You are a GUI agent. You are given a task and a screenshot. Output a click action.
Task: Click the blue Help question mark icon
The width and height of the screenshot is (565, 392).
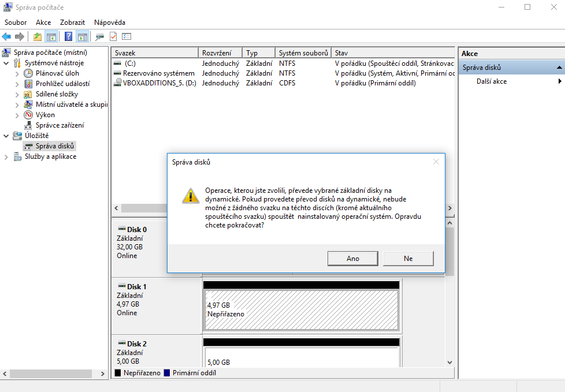coord(68,36)
